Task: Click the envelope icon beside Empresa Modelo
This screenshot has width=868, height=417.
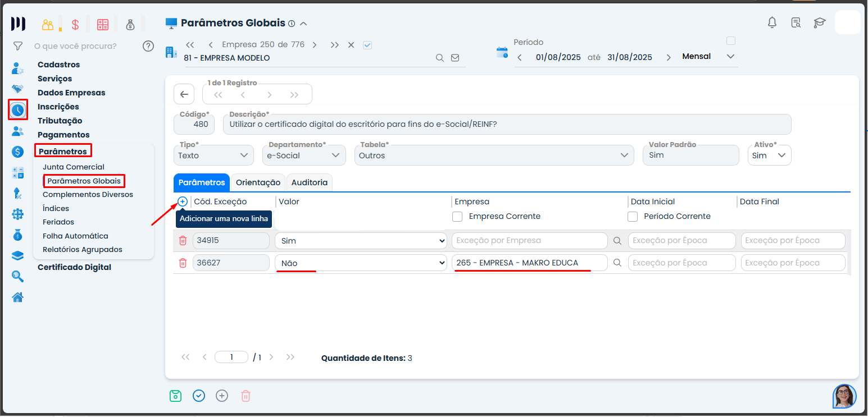Action: point(455,58)
